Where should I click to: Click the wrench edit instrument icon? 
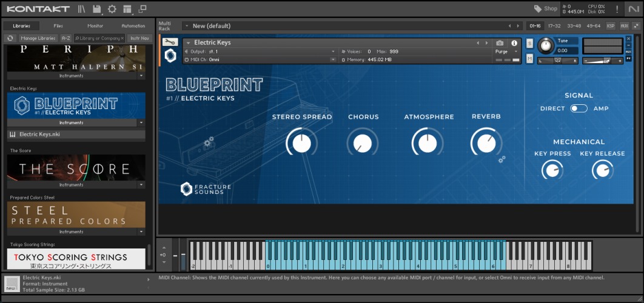tap(170, 42)
